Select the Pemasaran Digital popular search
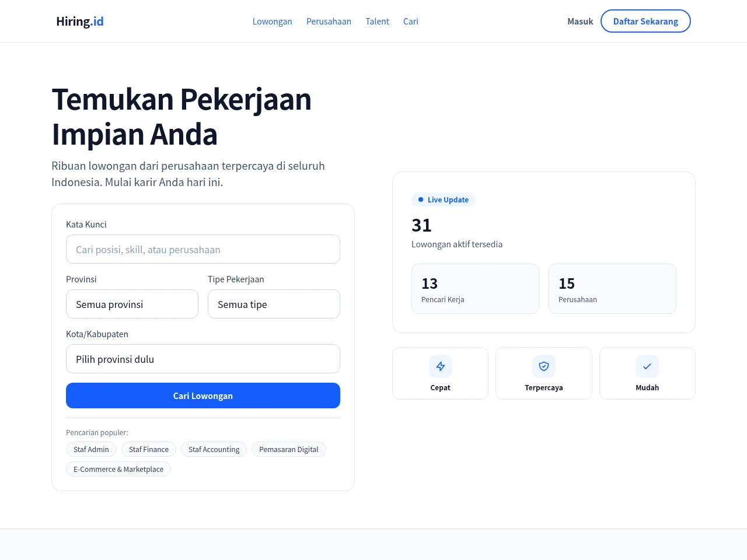This screenshot has height=560, width=747. click(289, 449)
